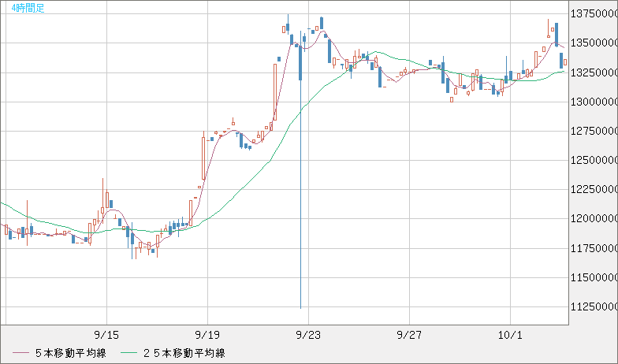Click the 11250000 price axis label
Screen dimensions: 618x364
coord(594,306)
